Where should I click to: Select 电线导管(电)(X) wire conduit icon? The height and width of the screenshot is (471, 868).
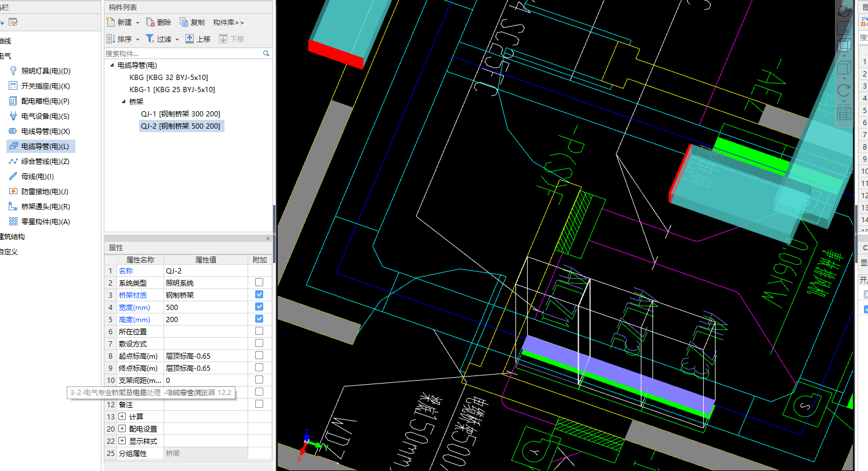13,131
